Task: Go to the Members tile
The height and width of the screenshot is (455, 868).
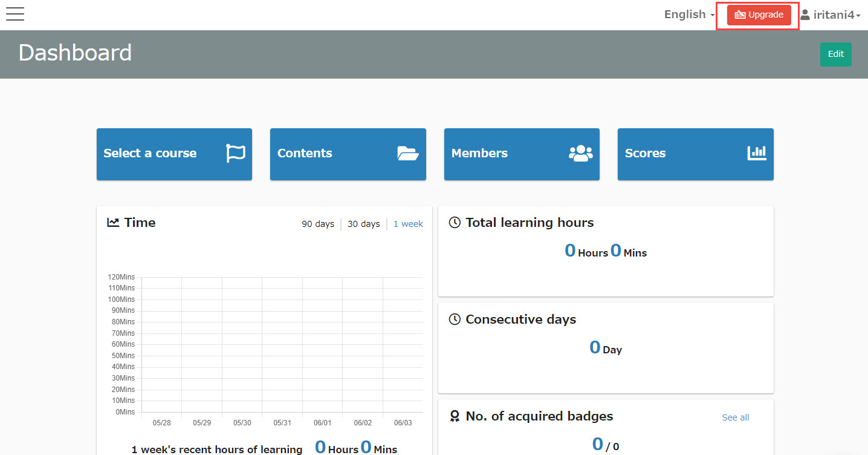Action: tap(496, 154)
